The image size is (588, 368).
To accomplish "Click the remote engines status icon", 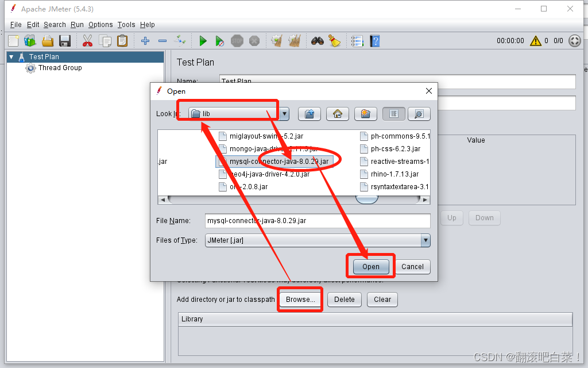I will (x=574, y=41).
